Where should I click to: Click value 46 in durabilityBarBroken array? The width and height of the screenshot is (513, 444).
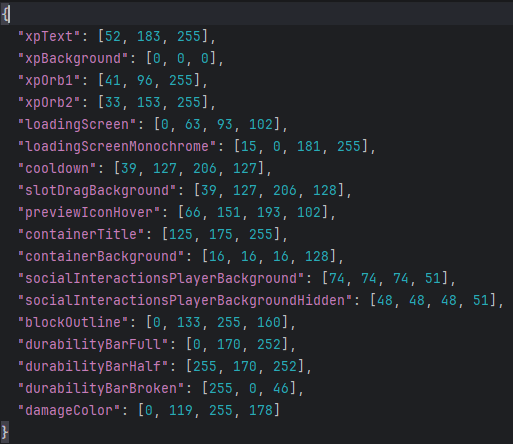pos(281,388)
